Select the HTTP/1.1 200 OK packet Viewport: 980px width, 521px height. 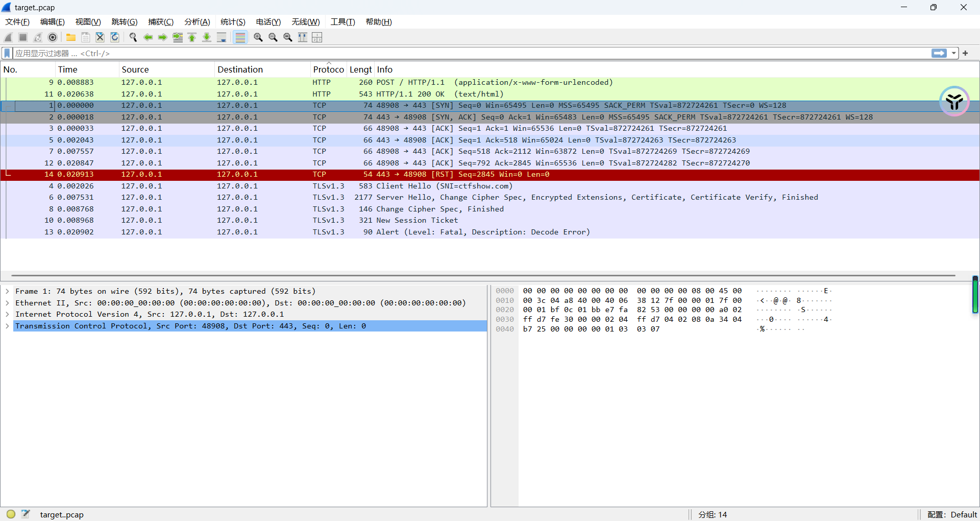tap(490, 94)
